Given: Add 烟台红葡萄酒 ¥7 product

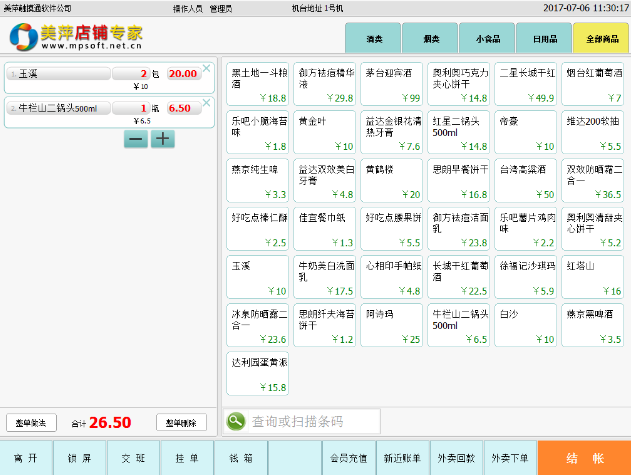Looking at the screenshot, I should pos(593,84).
